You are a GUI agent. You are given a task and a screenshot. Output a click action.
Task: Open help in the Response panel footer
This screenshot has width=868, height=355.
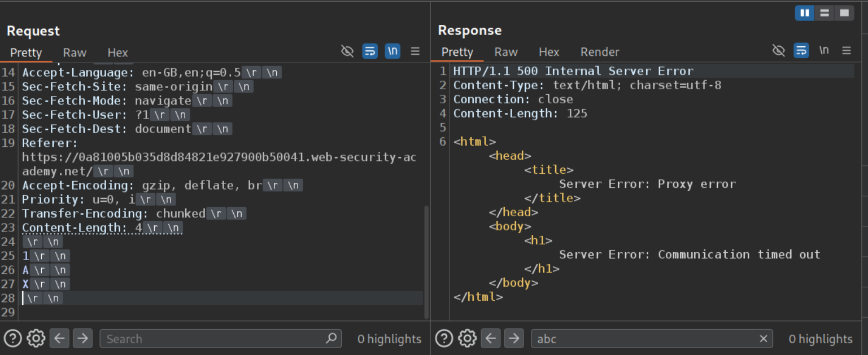[444, 339]
